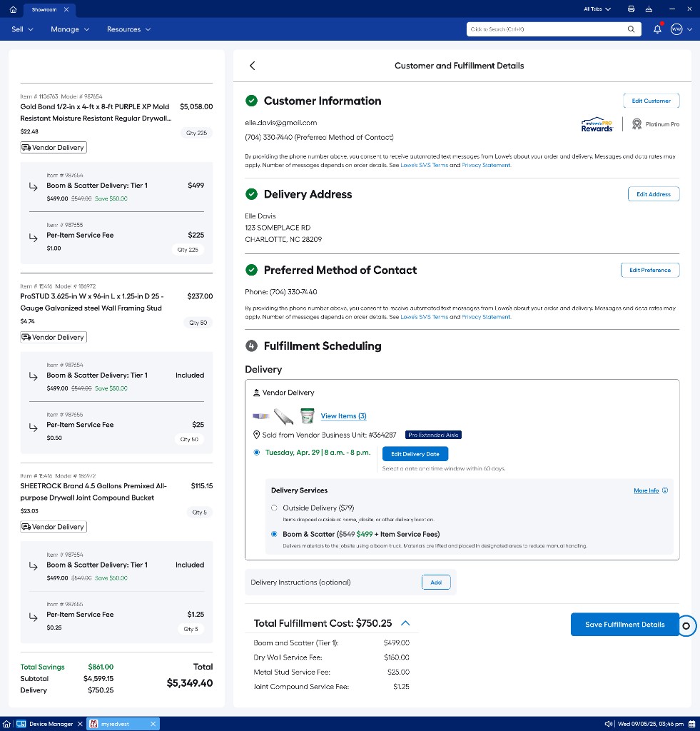Click the joint compound bucket thumbnail
This screenshot has width=700, height=731.
click(307, 416)
